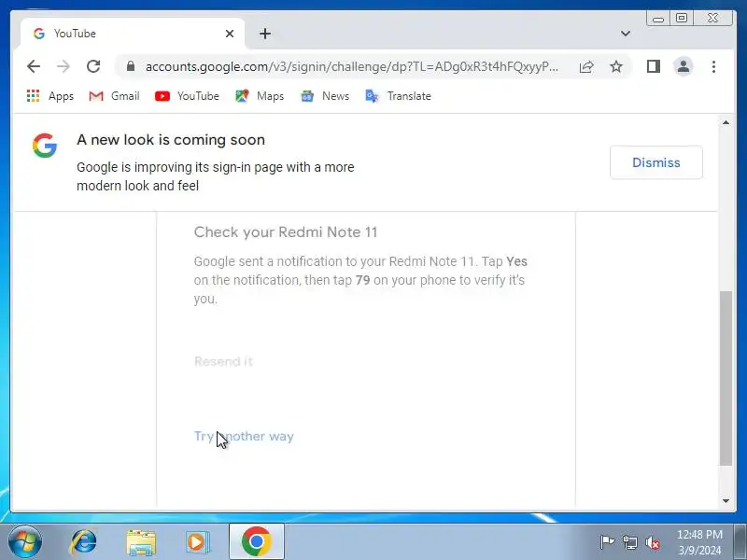Click the address bar URL

click(352, 66)
